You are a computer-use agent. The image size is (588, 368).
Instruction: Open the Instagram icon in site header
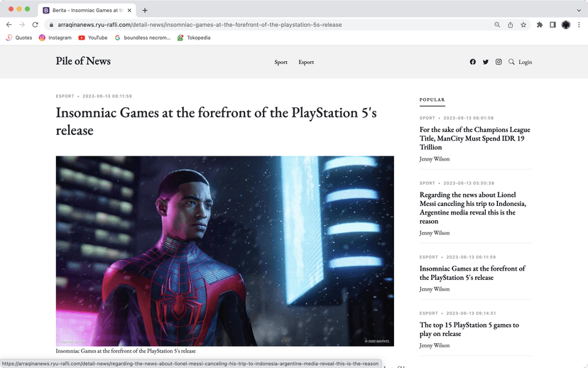pyautogui.click(x=499, y=62)
